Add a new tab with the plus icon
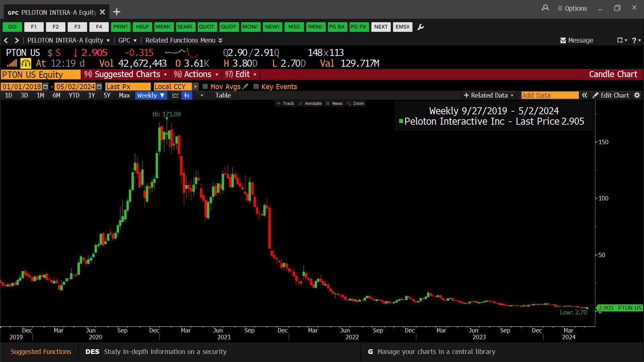Viewport: 644px width, 362px height. click(x=117, y=12)
